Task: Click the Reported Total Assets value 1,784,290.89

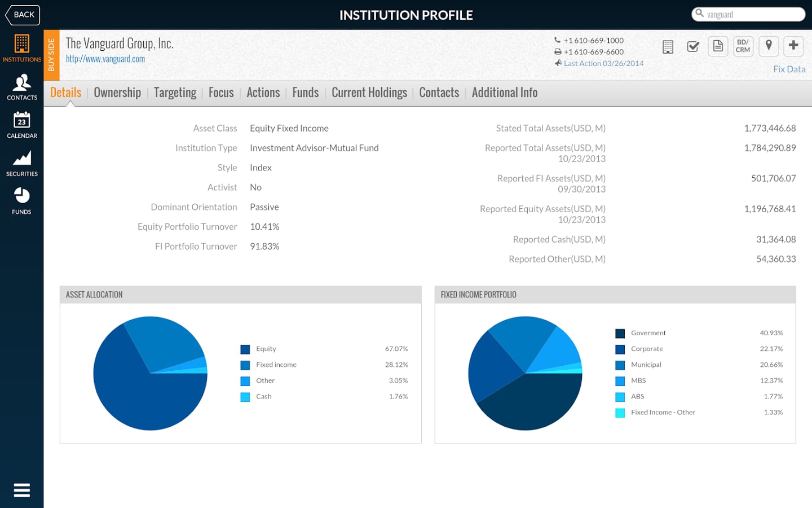Action: [x=770, y=148]
